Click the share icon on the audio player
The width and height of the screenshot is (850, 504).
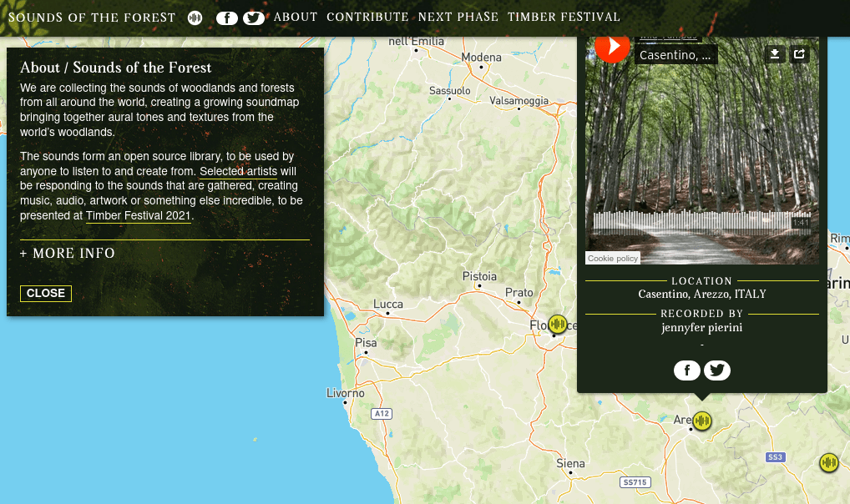click(x=799, y=54)
